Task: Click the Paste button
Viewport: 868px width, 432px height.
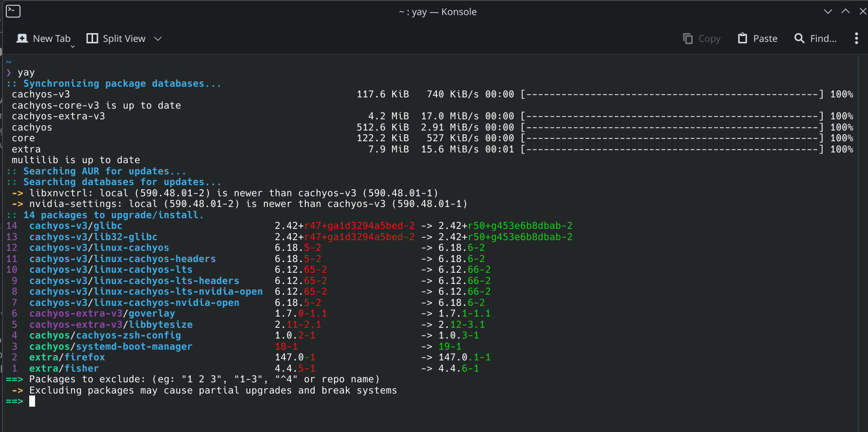Action: point(757,38)
